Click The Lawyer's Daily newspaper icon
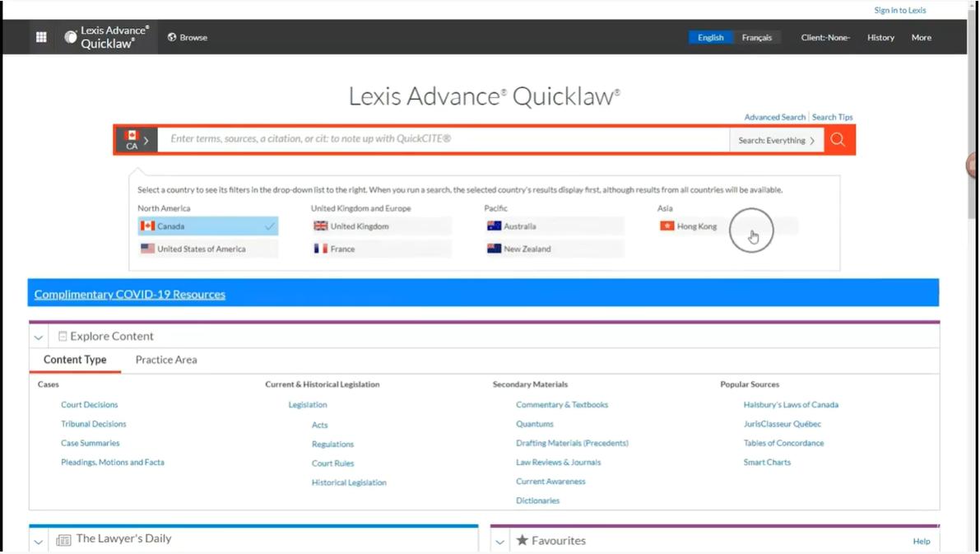Image resolution: width=980 pixels, height=554 pixels. pyautogui.click(x=63, y=540)
